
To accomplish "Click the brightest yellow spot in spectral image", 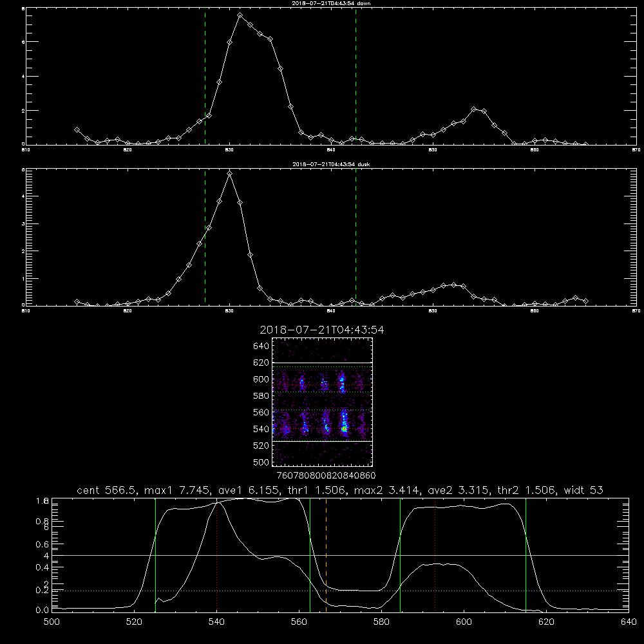I will coord(344,429).
